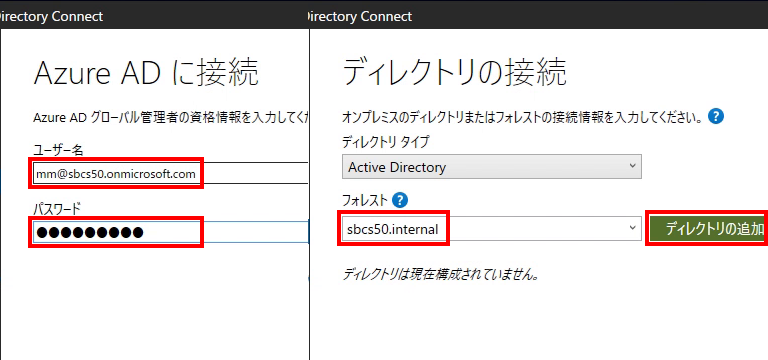Focus the パスワード password field
768x360 pixels.
[x=170, y=232]
